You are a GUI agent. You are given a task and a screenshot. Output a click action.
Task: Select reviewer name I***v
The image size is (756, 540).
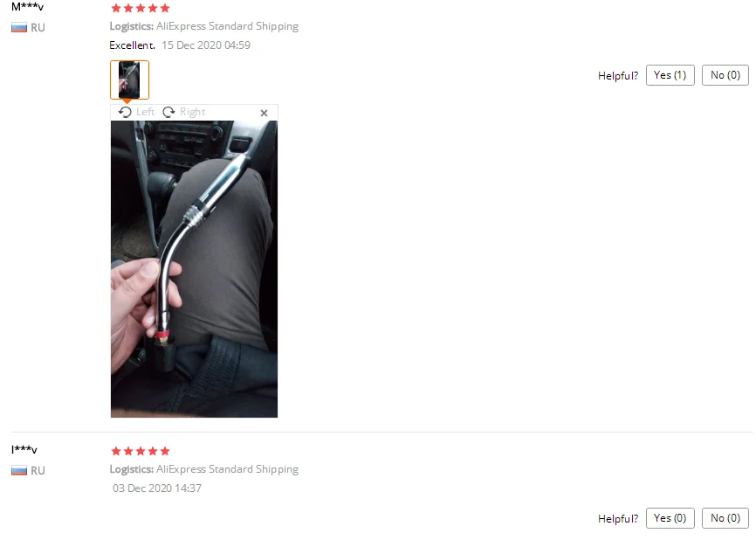24,450
